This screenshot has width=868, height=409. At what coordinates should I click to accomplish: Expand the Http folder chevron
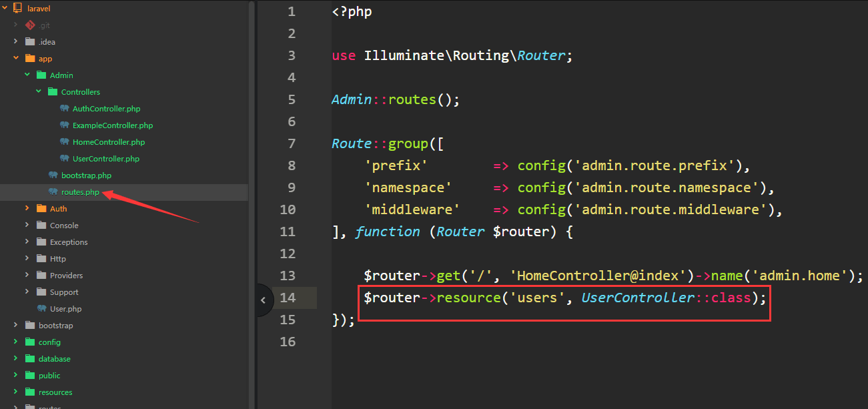27,259
